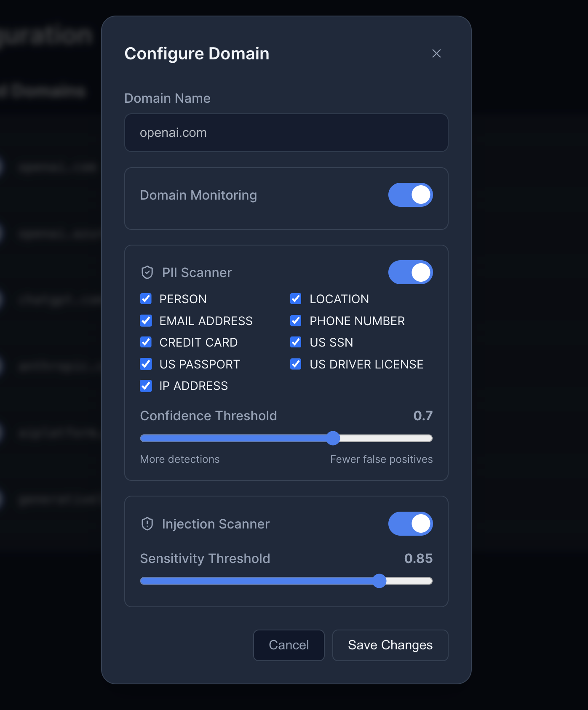The width and height of the screenshot is (588, 710).
Task: Uncheck the PERSON detection type
Action: [x=146, y=299]
